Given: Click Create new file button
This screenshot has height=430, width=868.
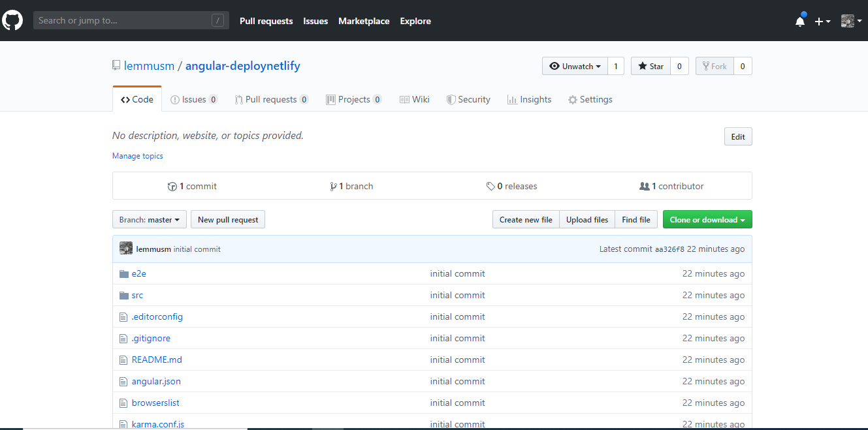Looking at the screenshot, I should tap(526, 219).
